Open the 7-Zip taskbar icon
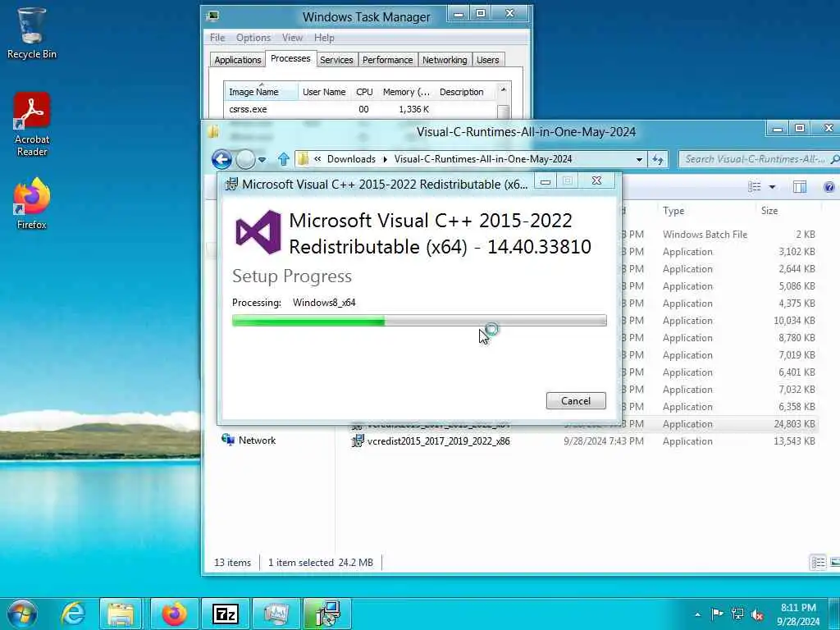The height and width of the screenshot is (630, 840). tap(225, 614)
